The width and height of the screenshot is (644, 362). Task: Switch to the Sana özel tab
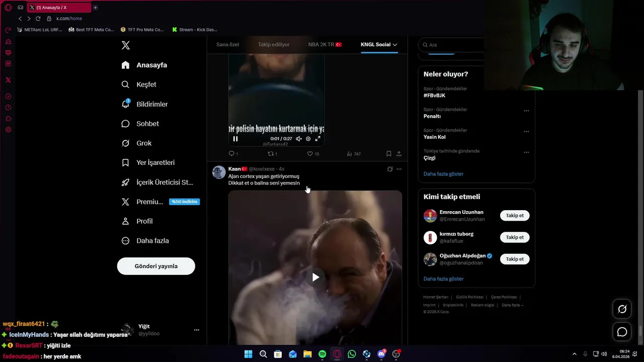pyautogui.click(x=227, y=45)
